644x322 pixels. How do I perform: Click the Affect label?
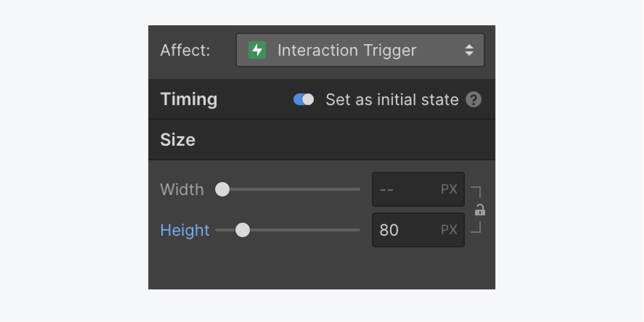[x=185, y=51]
